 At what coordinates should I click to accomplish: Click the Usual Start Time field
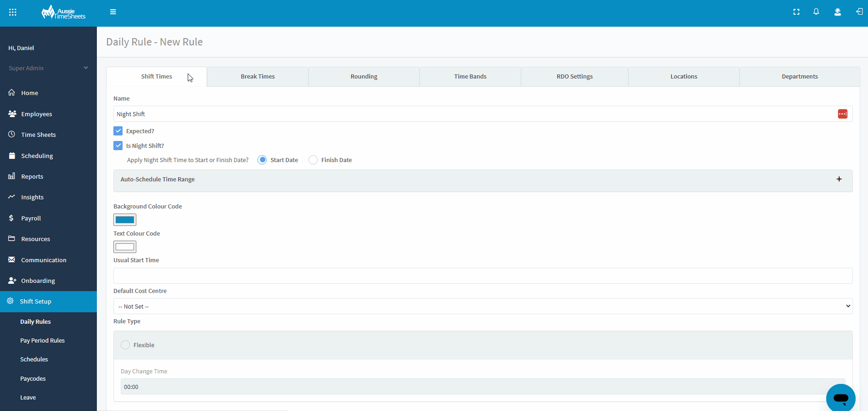point(483,276)
